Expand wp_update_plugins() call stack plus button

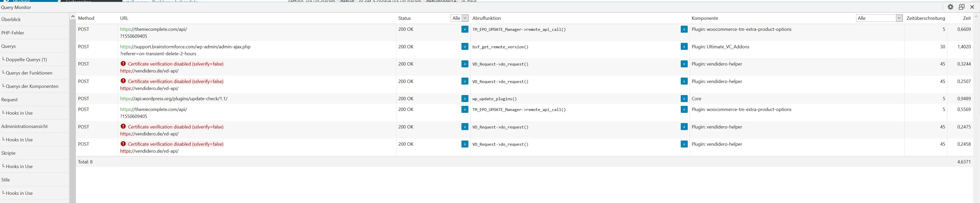(x=684, y=98)
